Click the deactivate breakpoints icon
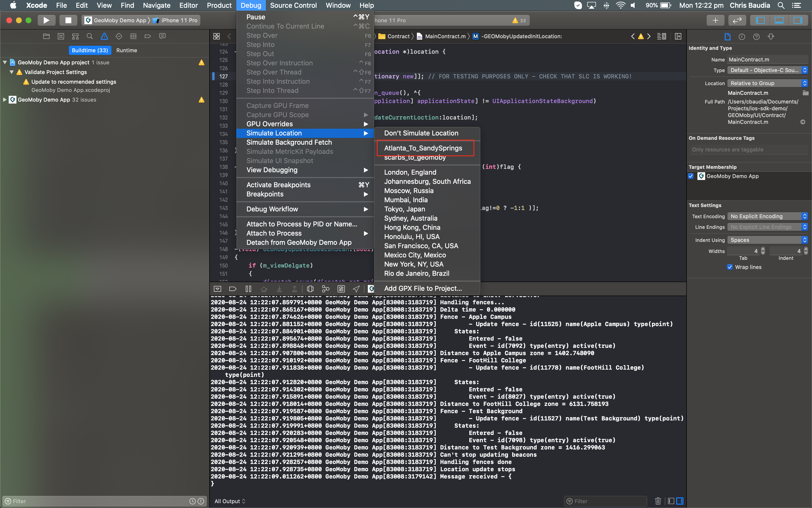The height and width of the screenshot is (508, 812). (233, 289)
